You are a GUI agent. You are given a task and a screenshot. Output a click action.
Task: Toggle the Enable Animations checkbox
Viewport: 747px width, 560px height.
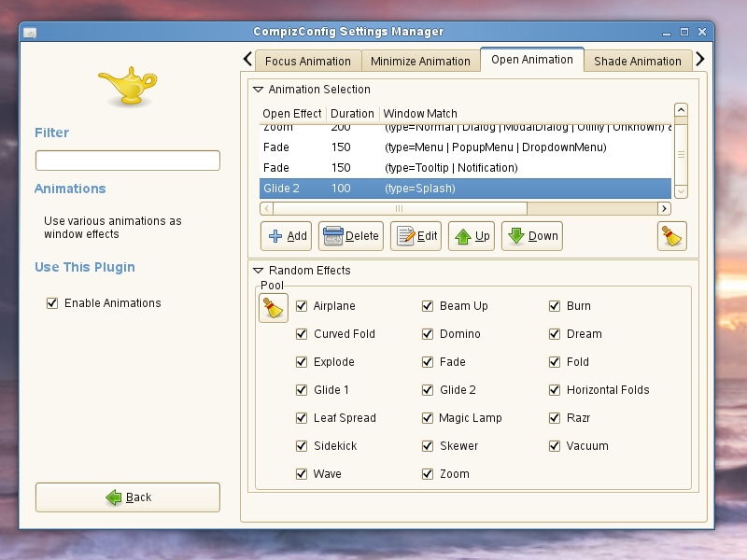[52, 303]
